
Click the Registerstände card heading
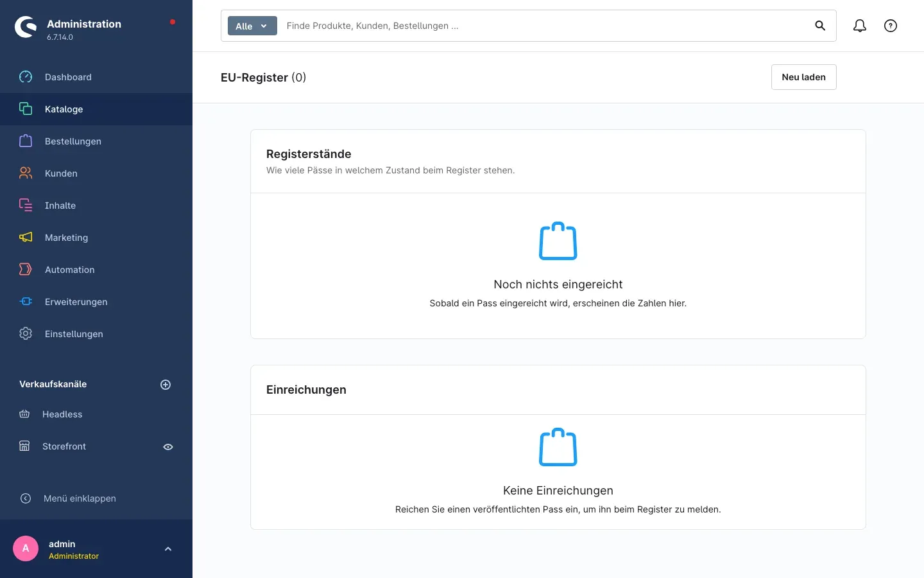309,154
